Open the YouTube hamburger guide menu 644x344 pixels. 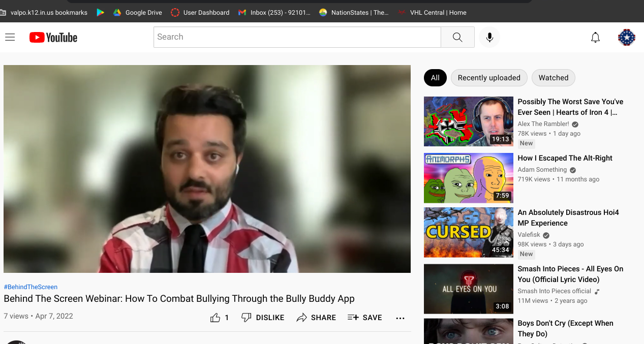(x=10, y=37)
